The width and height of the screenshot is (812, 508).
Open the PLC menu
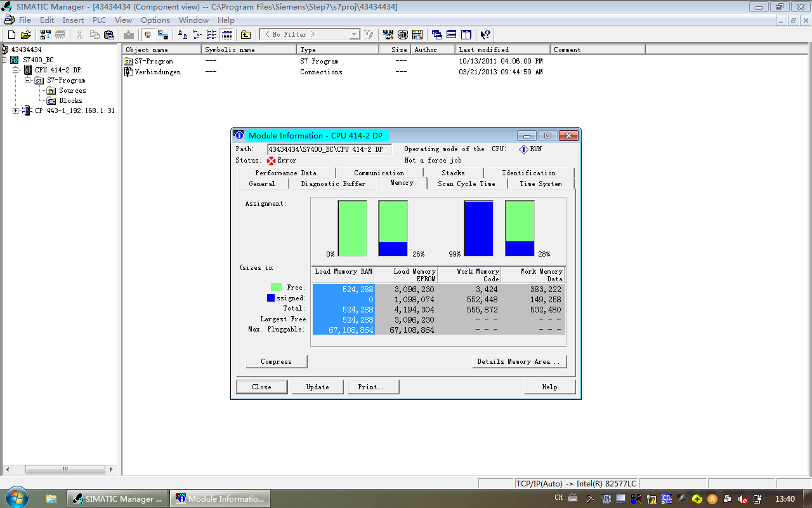point(99,20)
